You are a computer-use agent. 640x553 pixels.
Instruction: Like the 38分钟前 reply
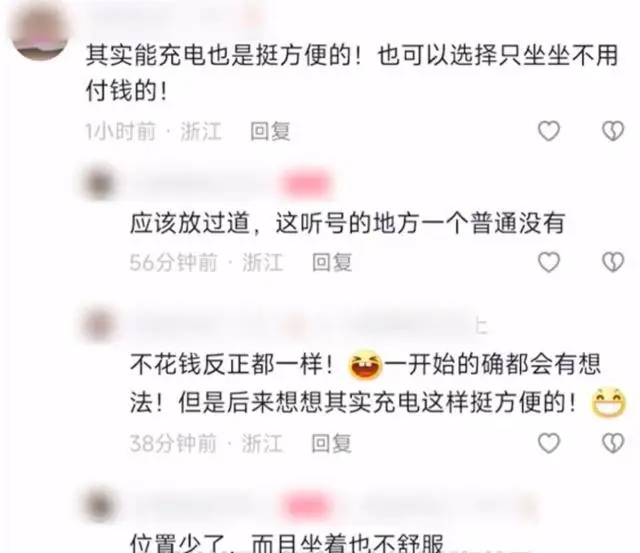tap(549, 443)
